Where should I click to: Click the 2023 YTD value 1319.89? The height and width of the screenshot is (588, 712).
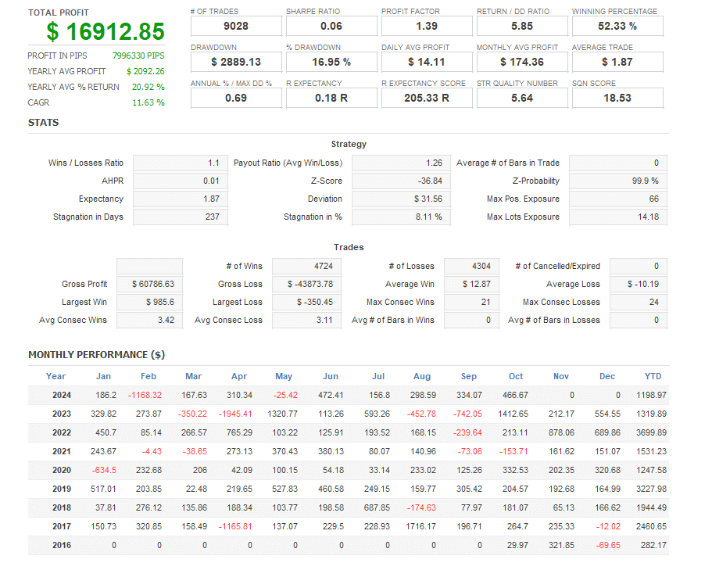point(653,414)
